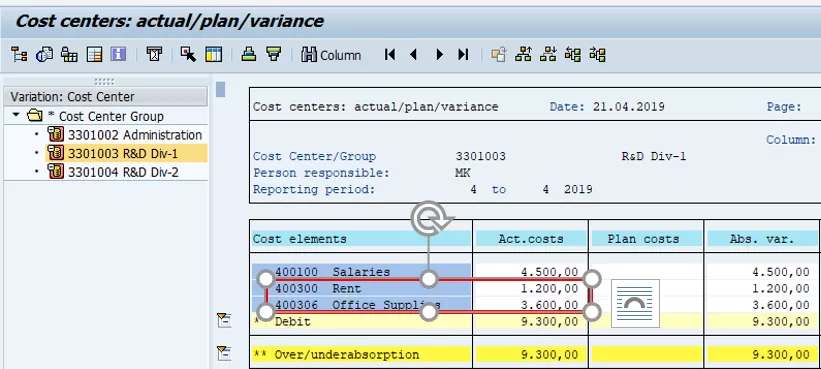
Task: Click the cost center number 3301003 in header
Action: tap(481, 156)
